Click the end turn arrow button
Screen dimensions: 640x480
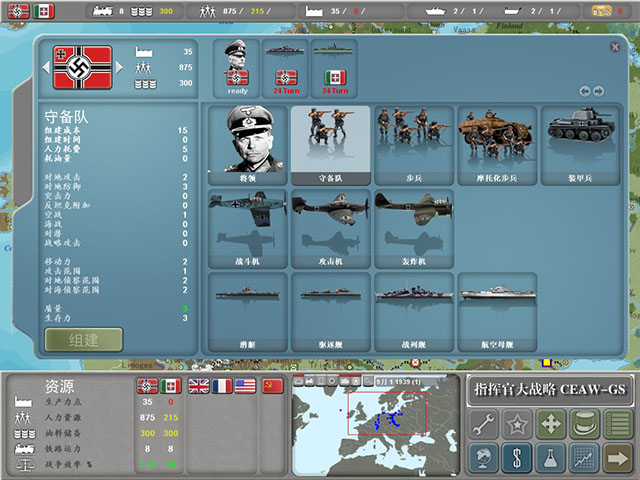click(x=618, y=458)
